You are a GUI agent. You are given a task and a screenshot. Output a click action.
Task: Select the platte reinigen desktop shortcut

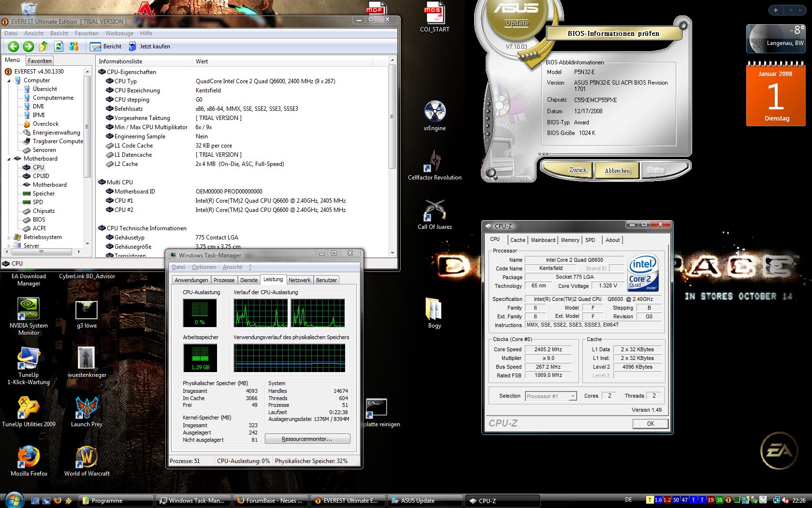[377, 413]
